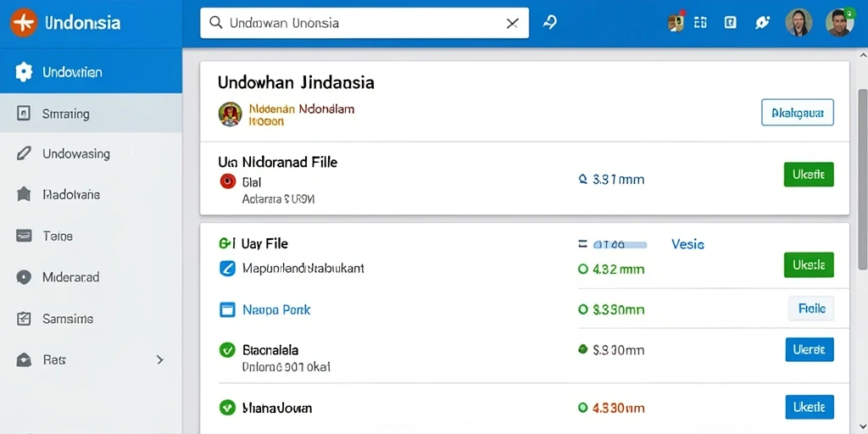Viewport: 868px width, 434px height.
Task: Click green Ukefle button for Nidoranad Fille
Action: [x=809, y=175]
